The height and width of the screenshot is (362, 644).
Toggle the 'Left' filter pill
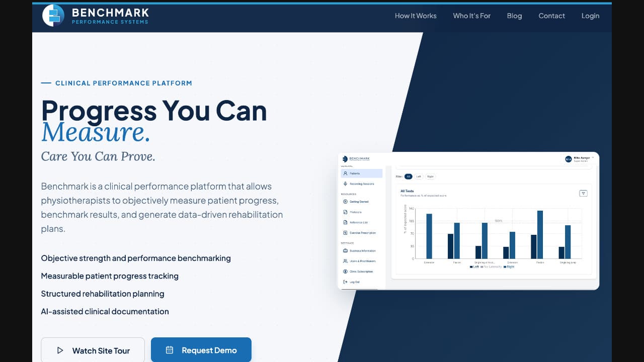(x=419, y=176)
